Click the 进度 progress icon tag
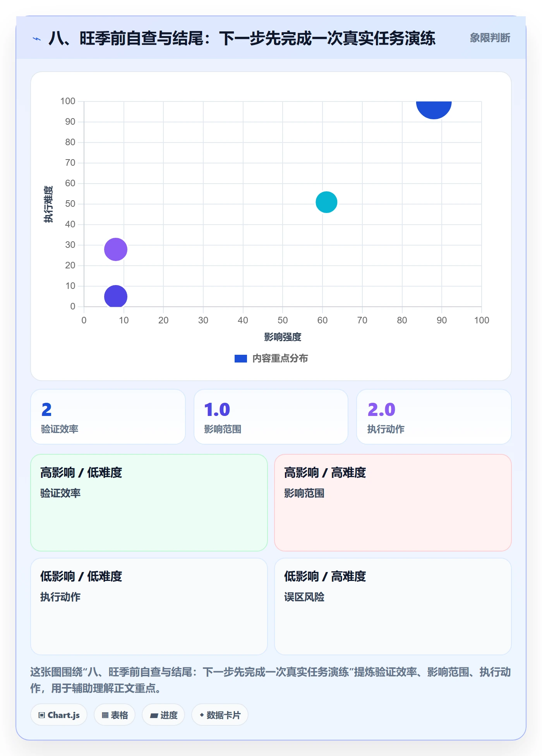This screenshot has height=756, width=542. tap(163, 715)
